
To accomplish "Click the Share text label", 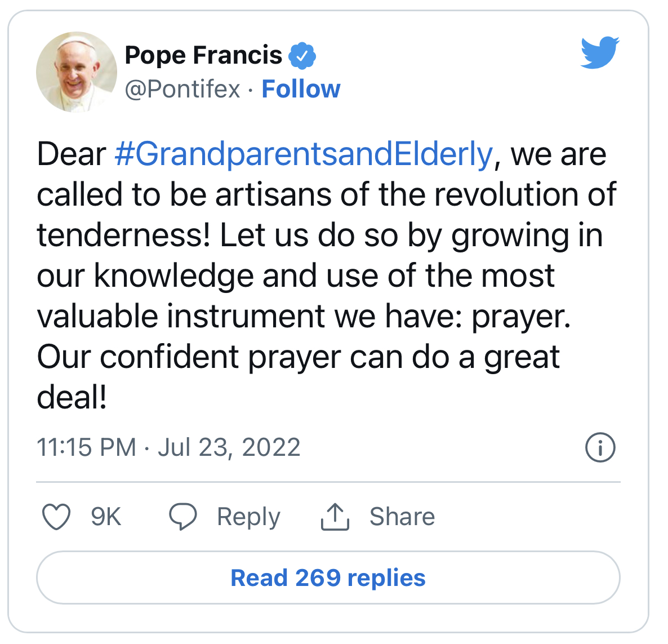I will (402, 517).
